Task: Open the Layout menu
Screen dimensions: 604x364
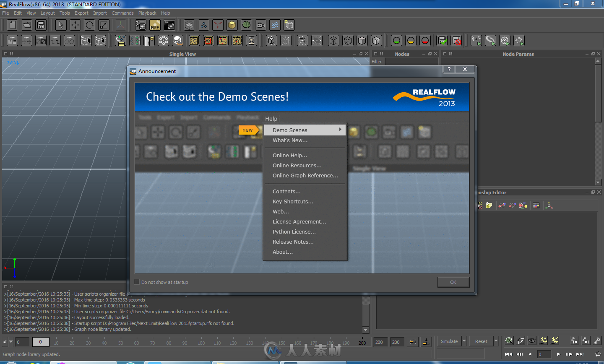Action: click(48, 13)
